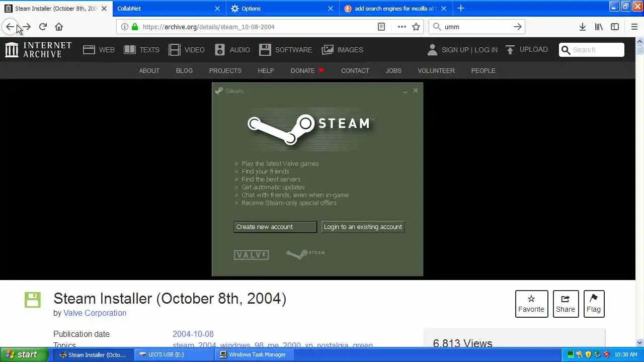Click SIGN UP link
Viewport: 644px width, 362px height.
455,50
